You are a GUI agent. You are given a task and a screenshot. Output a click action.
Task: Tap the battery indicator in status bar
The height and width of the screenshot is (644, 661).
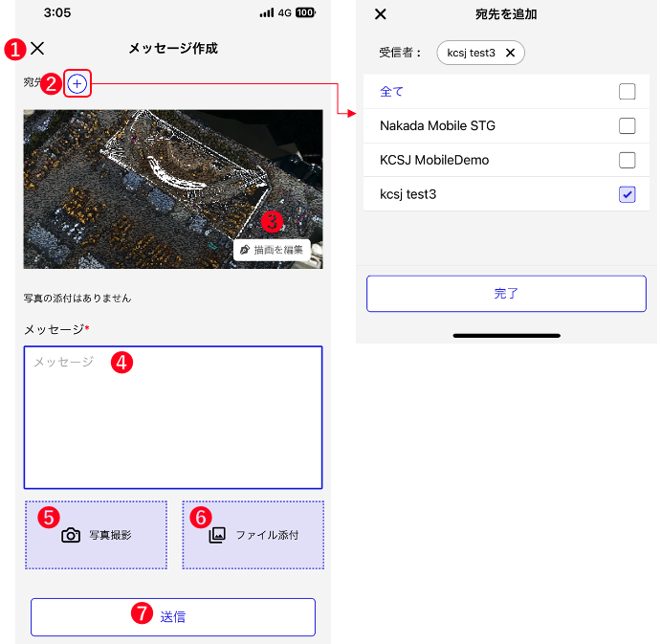pyautogui.click(x=305, y=12)
